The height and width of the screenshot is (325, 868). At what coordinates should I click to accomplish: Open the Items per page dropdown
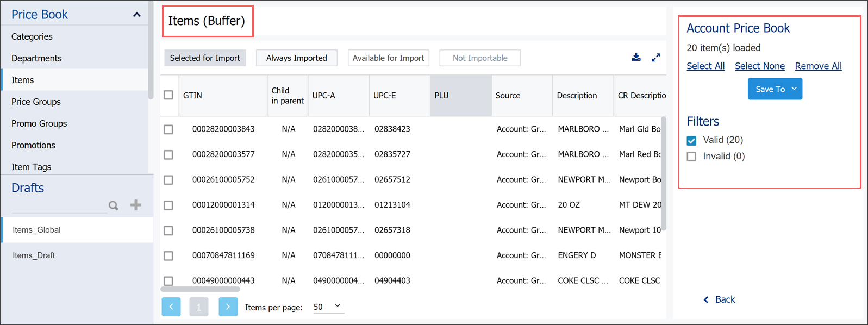tap(328, 307)
